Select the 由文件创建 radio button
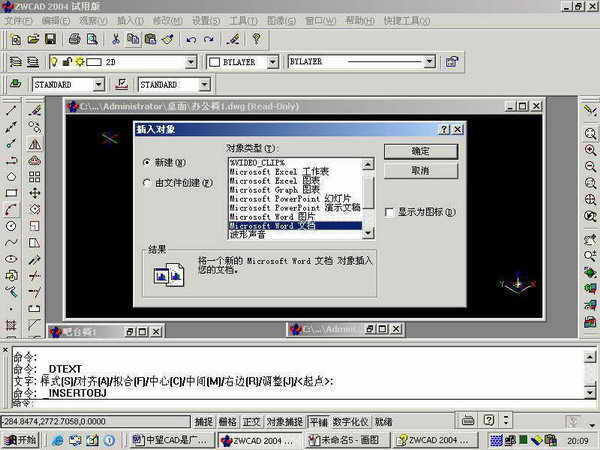 click(x=148, y=183)
